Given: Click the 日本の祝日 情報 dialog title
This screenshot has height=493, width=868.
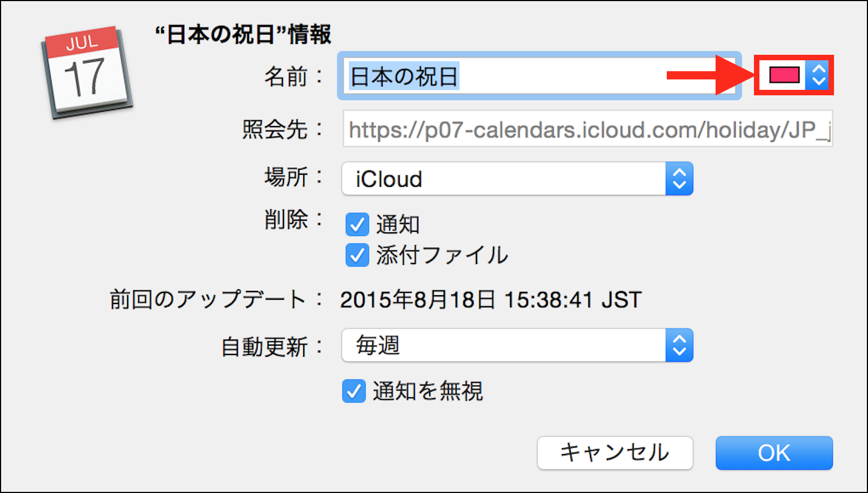Looking at the screenshot, I should click(x=243, y=35).
